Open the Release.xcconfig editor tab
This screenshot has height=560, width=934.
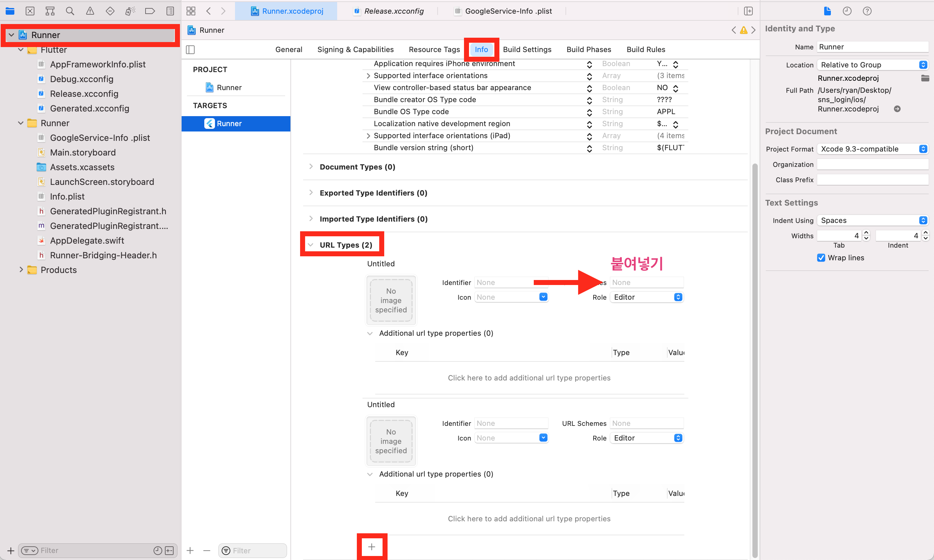[394, 11]
